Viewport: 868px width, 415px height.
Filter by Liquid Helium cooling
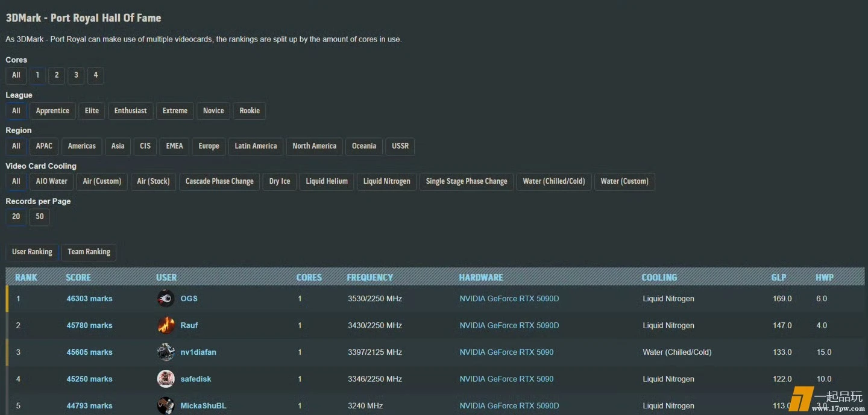click(x=327, y=181)
